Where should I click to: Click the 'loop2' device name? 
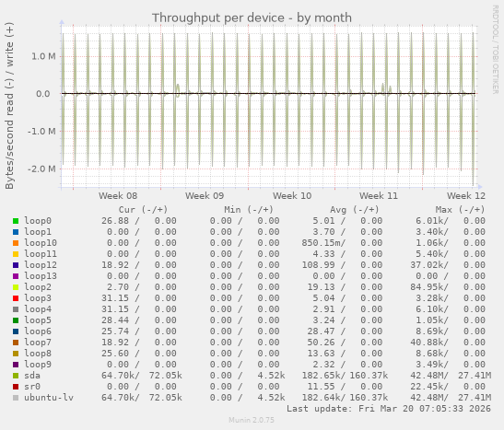[x=38, y=287]
